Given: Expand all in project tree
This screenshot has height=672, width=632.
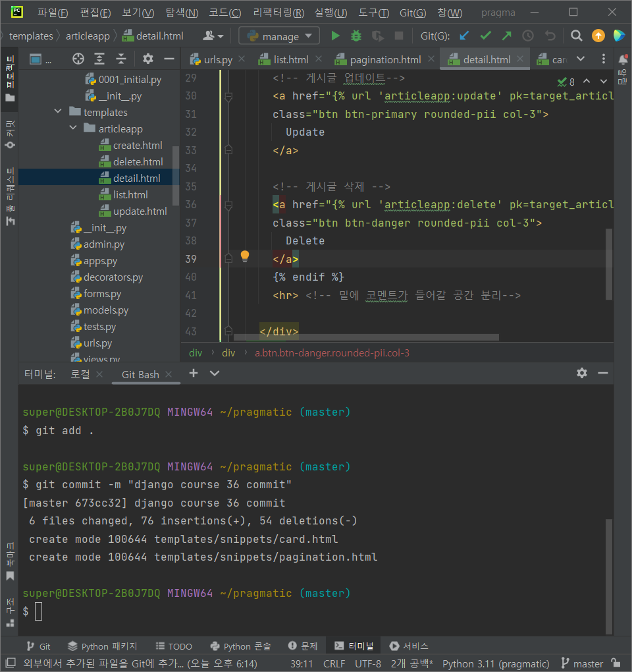Looking at the screenshot, I should 99,59.
